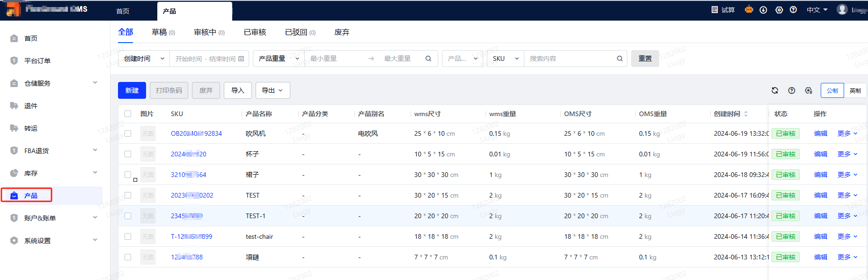
Task: Switch to the 已审核 tab
Action: coord(255,32)
